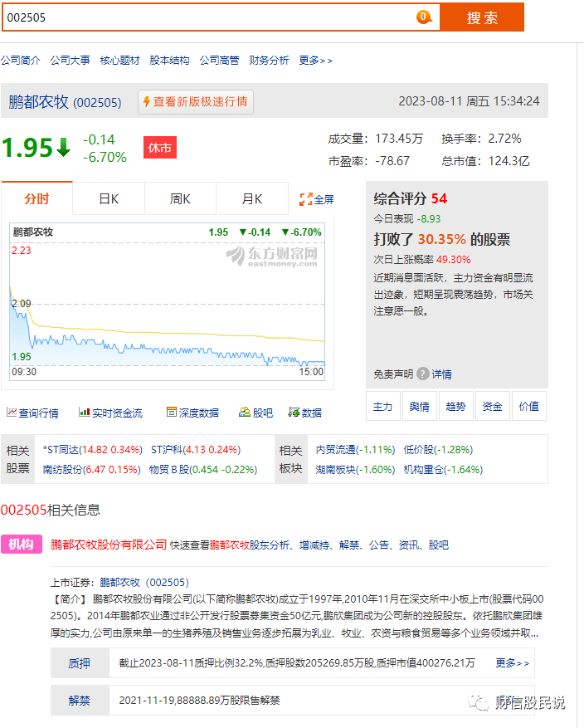The image size is (584, 728).
Task: Click the 股吧 forum icon
Action: [x=245, y=412]
